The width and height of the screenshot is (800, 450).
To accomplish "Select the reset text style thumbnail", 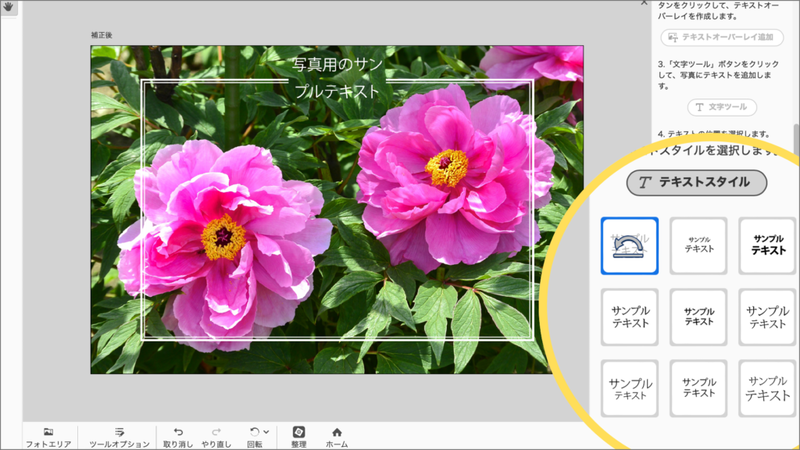I will click(x=629, y=246).
